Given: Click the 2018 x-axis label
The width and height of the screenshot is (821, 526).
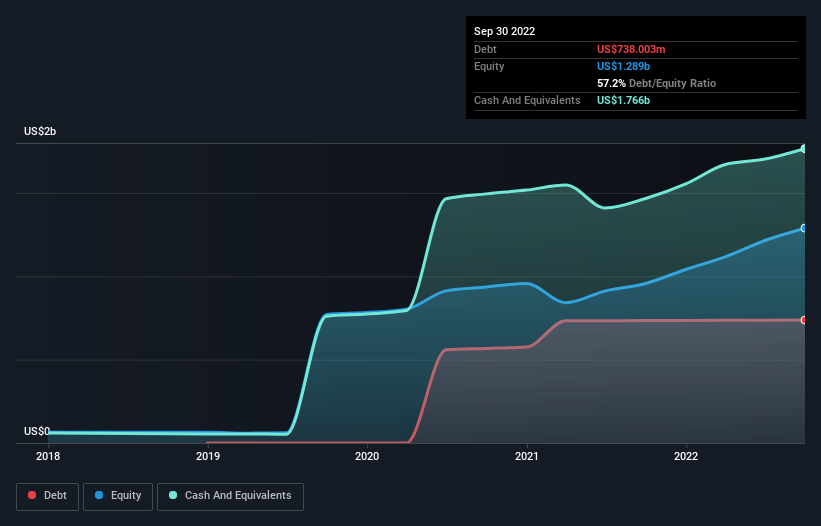Looking at the screenshot, I should tap(48, 456).
